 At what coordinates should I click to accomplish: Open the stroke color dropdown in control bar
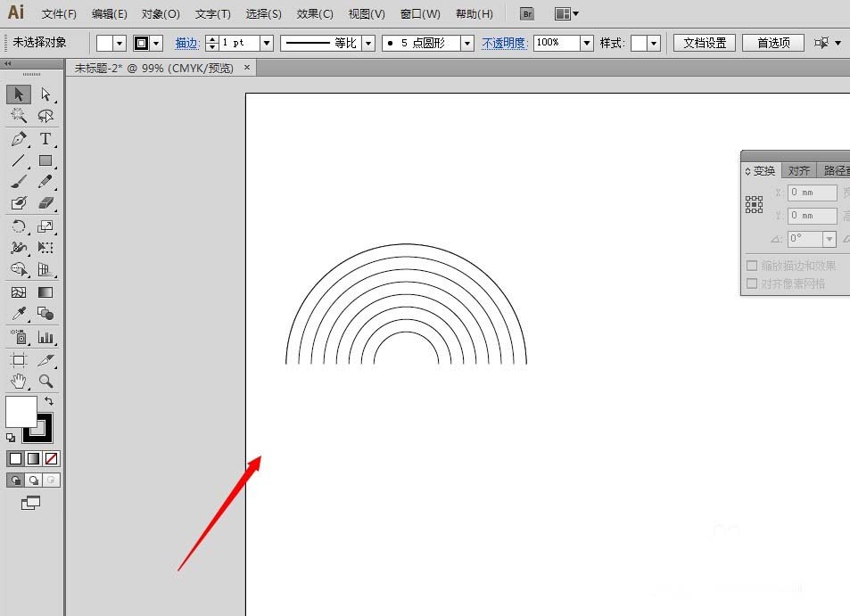(156, 43)
